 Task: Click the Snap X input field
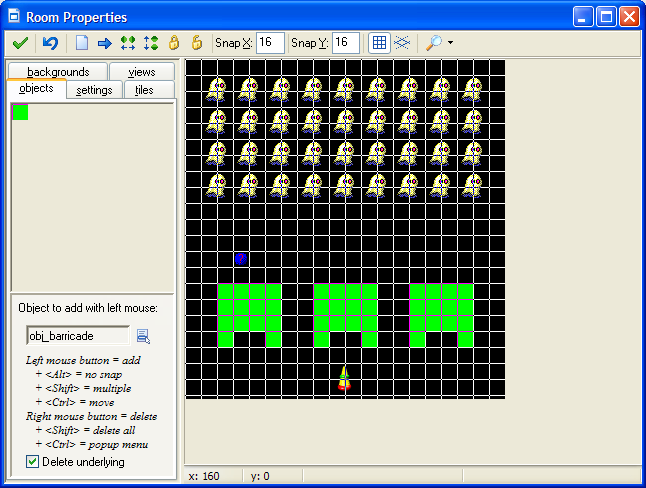pos(270,43)
